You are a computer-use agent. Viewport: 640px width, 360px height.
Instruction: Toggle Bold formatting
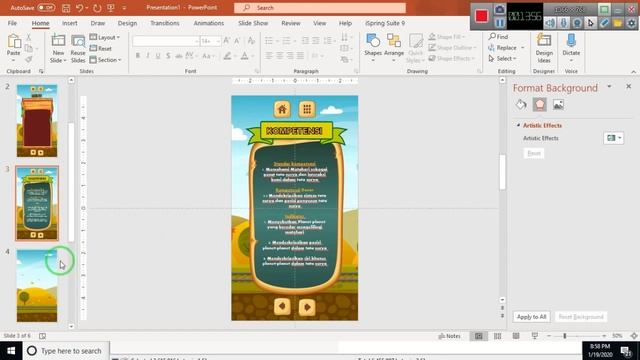point(138,56)
